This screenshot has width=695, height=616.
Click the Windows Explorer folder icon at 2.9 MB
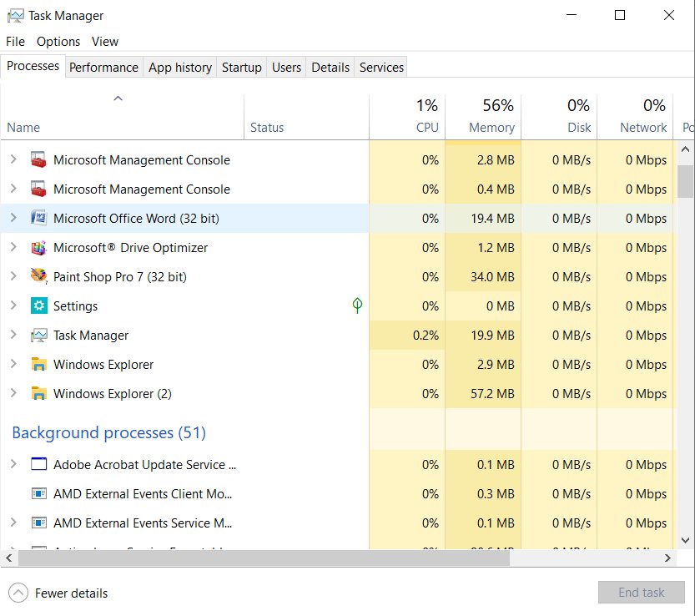tap(38, 365)
